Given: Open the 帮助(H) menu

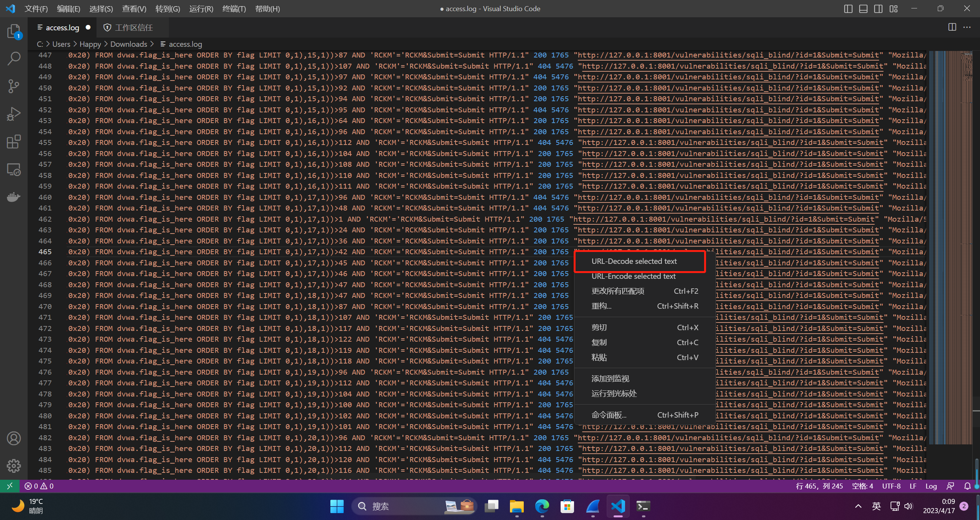Looking at the screenshot, I should (267, 9).
